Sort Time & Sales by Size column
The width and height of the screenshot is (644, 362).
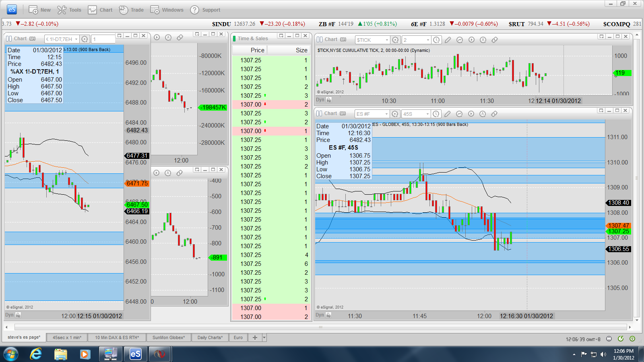[288, 50]
